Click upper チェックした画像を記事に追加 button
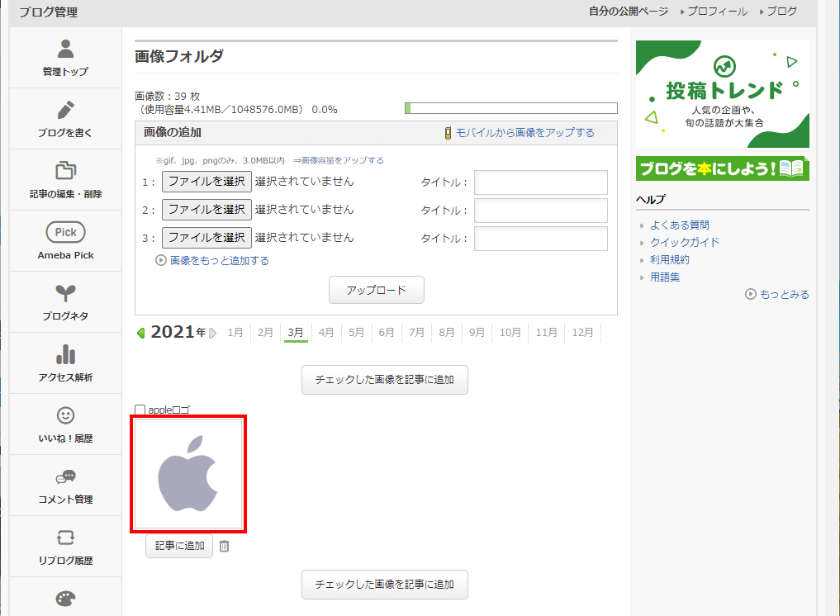 [385, 380]
